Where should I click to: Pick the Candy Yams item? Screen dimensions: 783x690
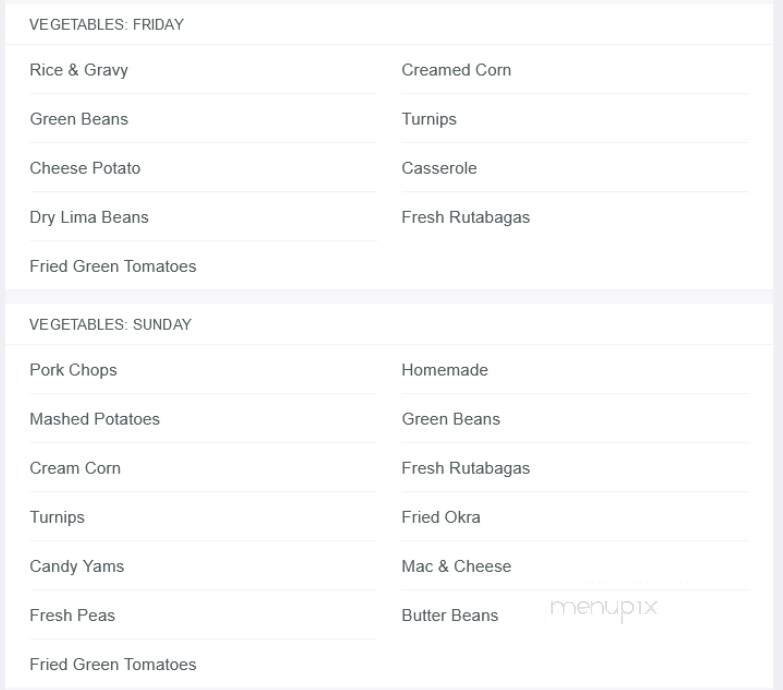click(77, 566)
